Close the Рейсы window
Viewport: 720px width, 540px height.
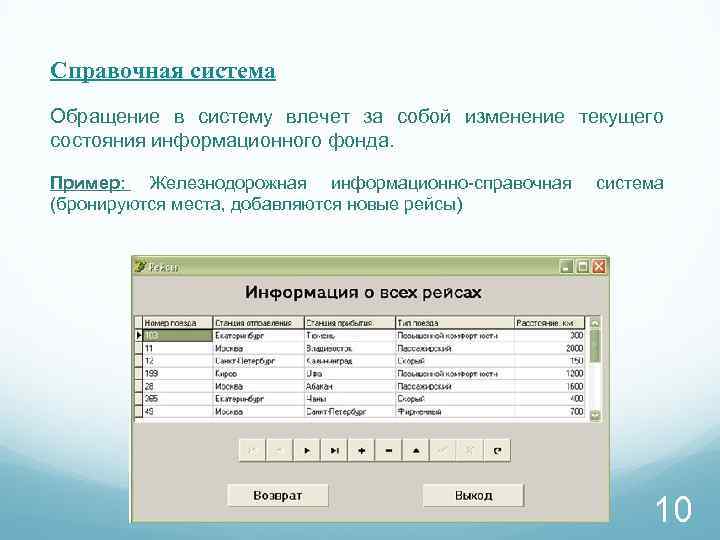(x=599, y=266)
